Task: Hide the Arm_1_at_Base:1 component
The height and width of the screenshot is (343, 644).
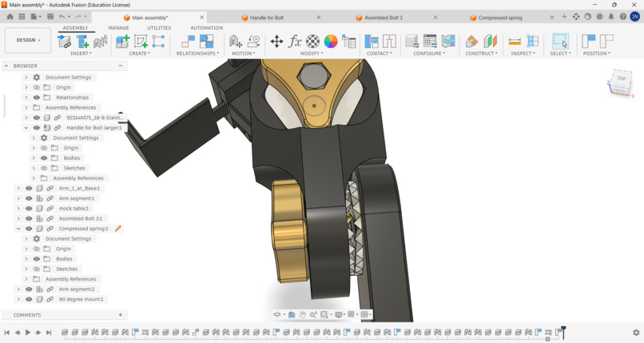Action: point(29,188)
